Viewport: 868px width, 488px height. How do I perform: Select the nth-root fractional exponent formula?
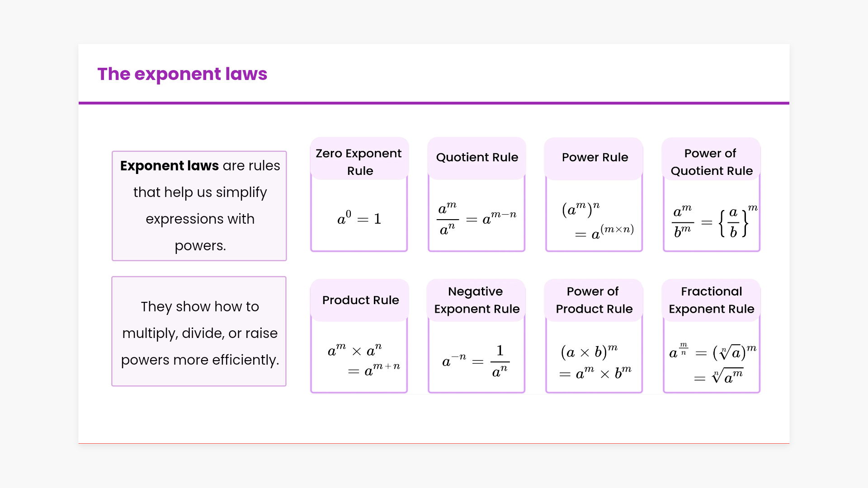click(712, 362)
